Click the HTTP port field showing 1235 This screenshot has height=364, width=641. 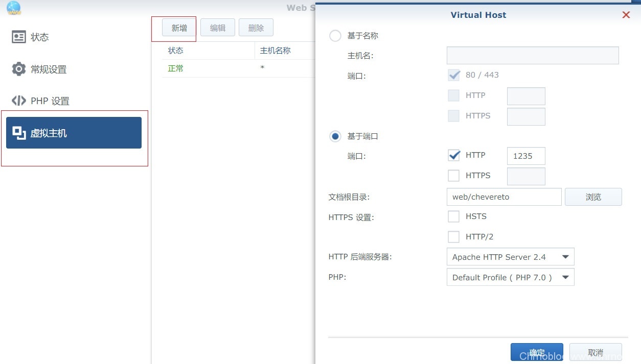[525, 156]
